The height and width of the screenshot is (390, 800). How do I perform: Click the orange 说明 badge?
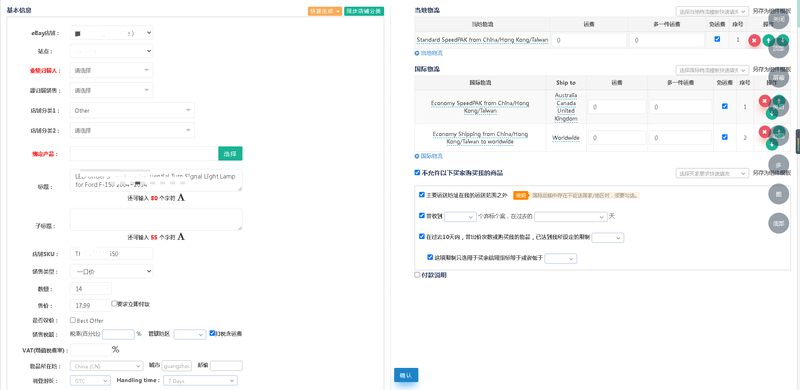[x=520, y=195]
